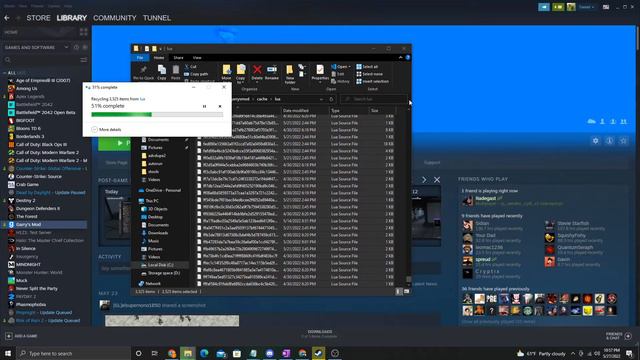Refresh the Explorer folder view
640x360 pixels.
(x=331, y=99)
